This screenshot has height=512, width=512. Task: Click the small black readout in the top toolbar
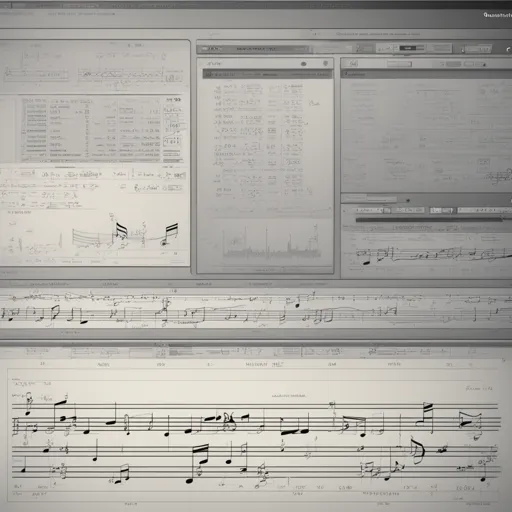(408, 48)
